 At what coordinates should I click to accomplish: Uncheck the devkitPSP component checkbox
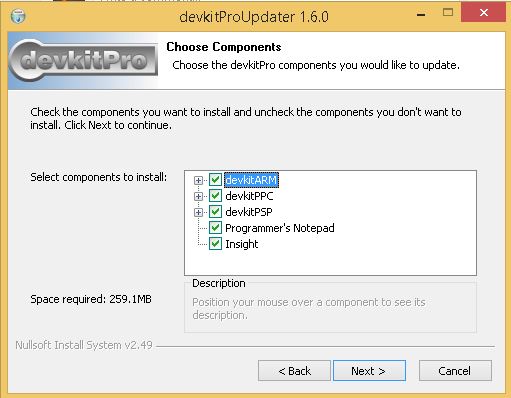[x=215, y=212]
